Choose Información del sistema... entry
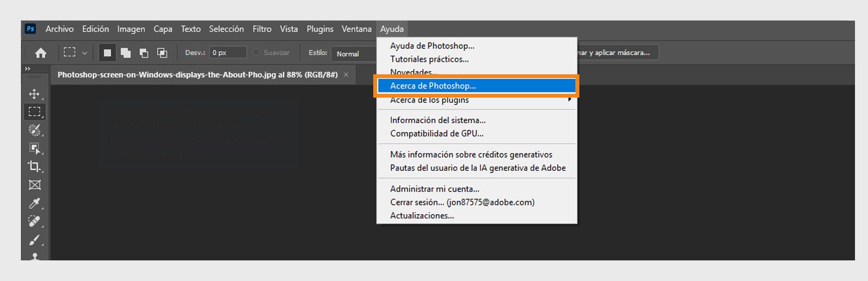The image size is (868, 281). click(476, 120)
